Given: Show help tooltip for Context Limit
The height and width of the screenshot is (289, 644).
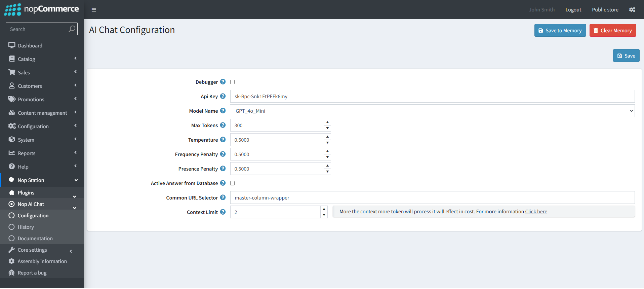Looking at the screenshot, I should [x=223, y=212].
